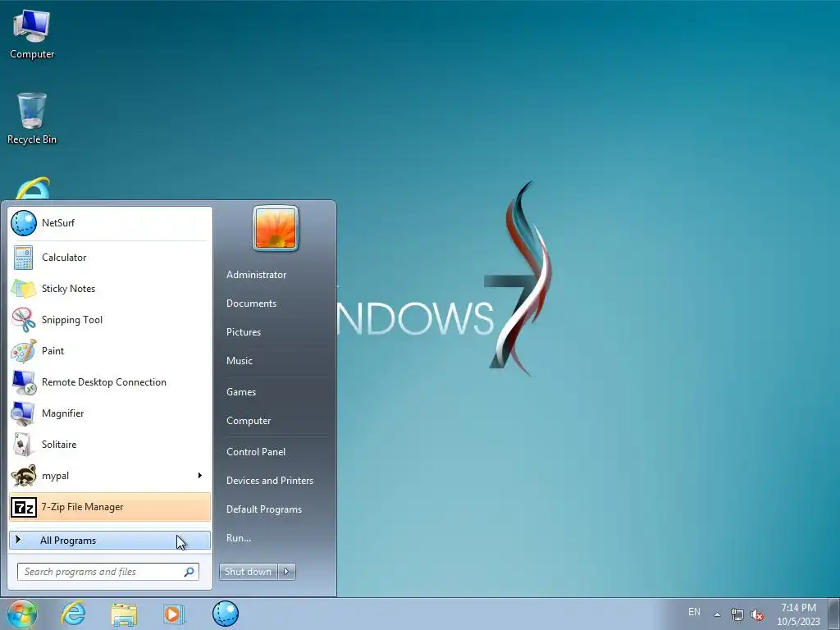The width and height of the screenshot is (840, 630).
Task: Launch the Snipping Tool scissors icon
Action: (x=24, y=320)
